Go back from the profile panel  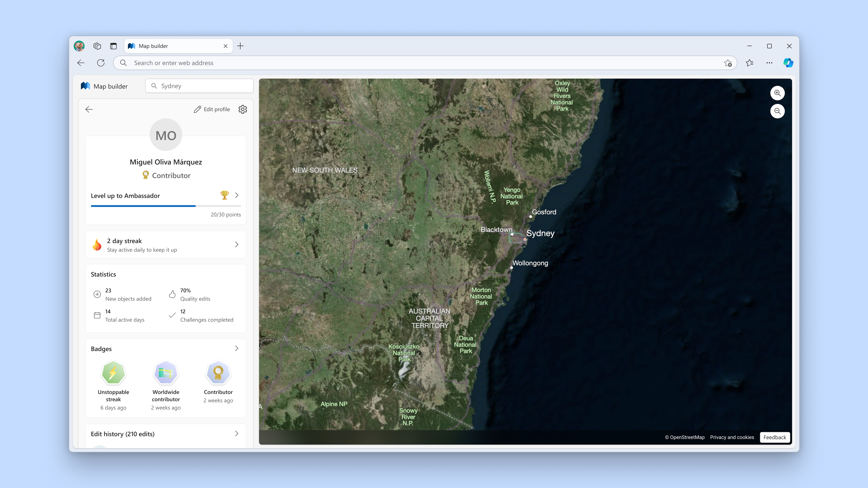[89, 109]
